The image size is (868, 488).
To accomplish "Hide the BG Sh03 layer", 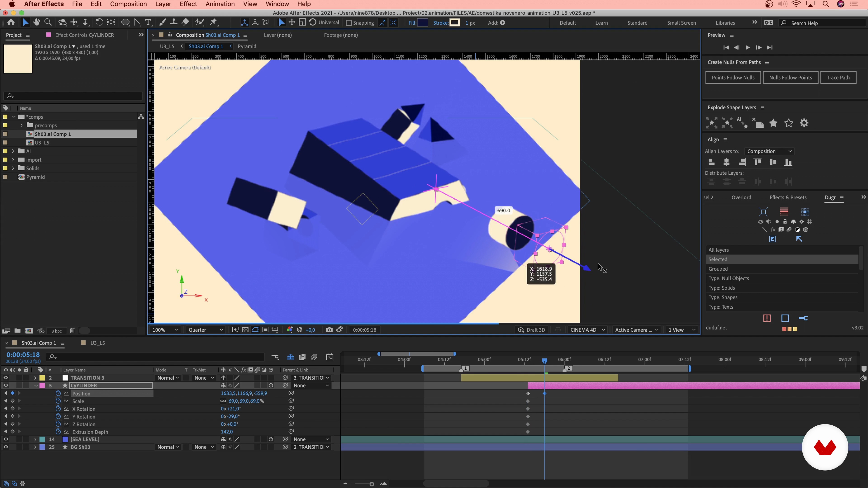I will (6, 447).
